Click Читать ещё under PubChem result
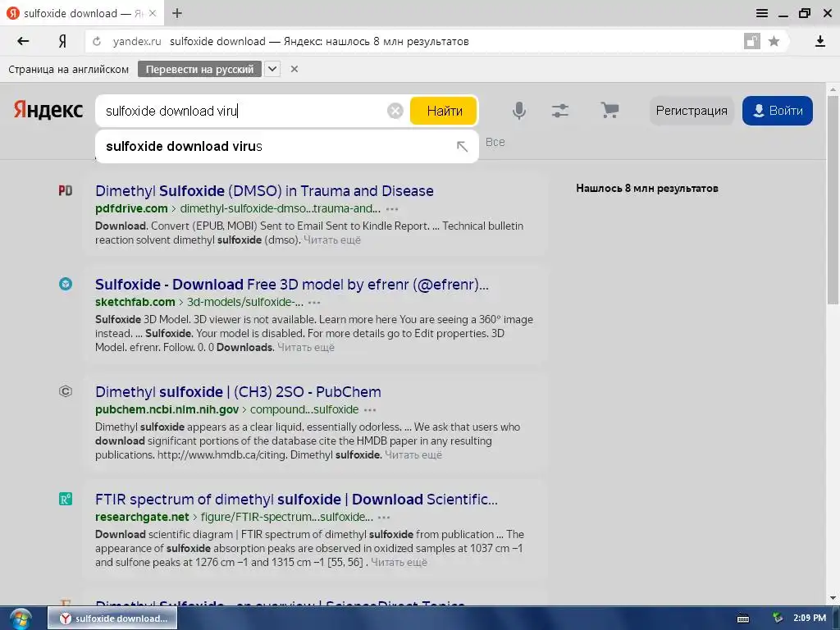Viewport: 840px width, 630px height. [413, 454]
